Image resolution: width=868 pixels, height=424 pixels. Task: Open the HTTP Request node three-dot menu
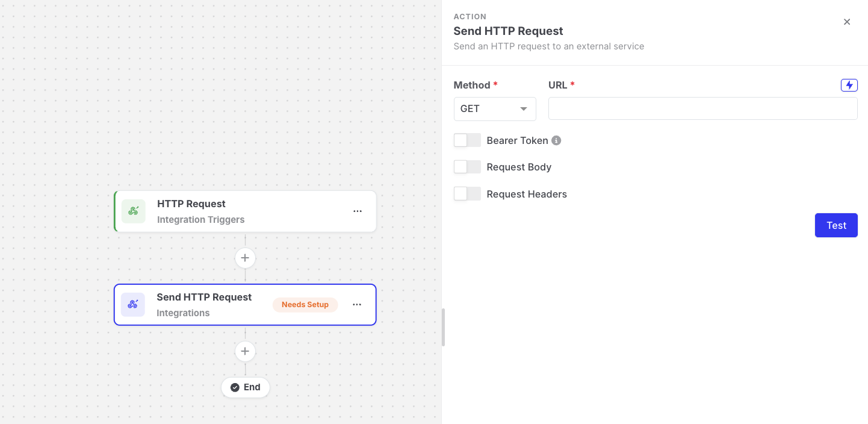[358, 211]
